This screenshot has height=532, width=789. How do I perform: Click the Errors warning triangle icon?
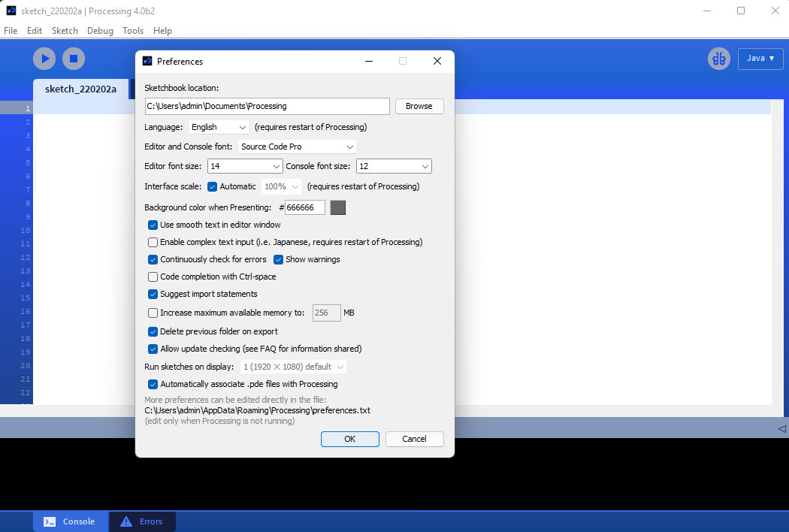[125, 521]
